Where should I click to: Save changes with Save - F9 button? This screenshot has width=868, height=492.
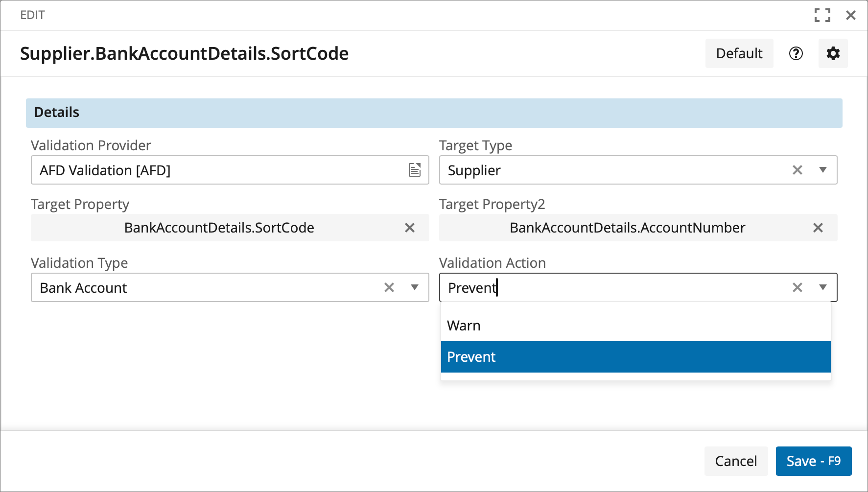coord(813,461)
